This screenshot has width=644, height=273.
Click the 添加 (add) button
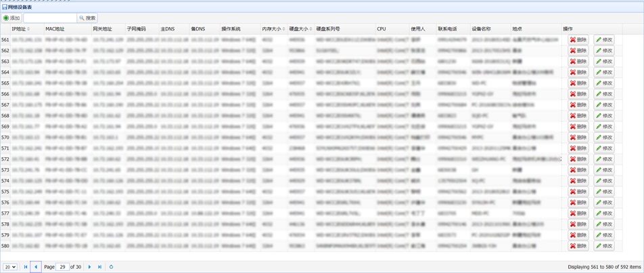11,18
